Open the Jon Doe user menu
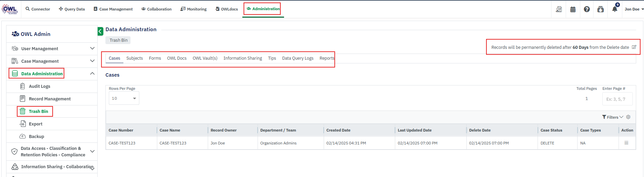Viewport: 644px width, 177px height. click(x=633, y=9)
